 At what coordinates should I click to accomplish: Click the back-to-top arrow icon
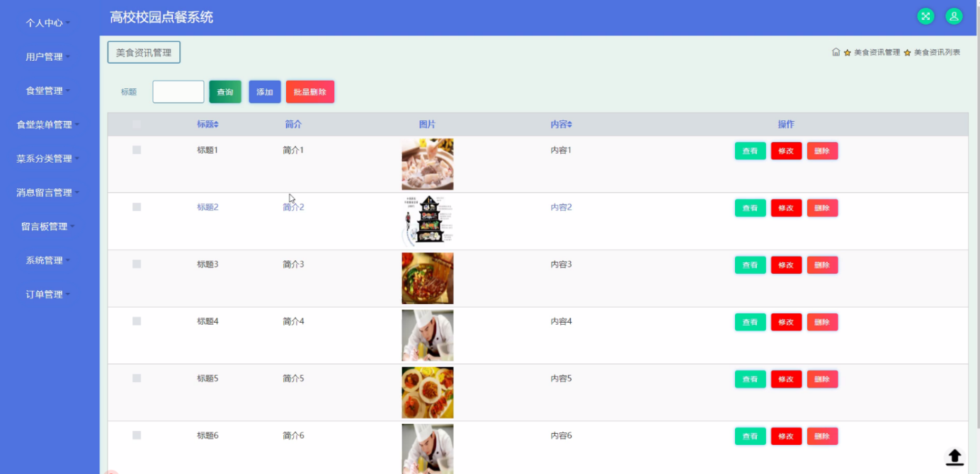pyautogui.click(x=955, y=457)
